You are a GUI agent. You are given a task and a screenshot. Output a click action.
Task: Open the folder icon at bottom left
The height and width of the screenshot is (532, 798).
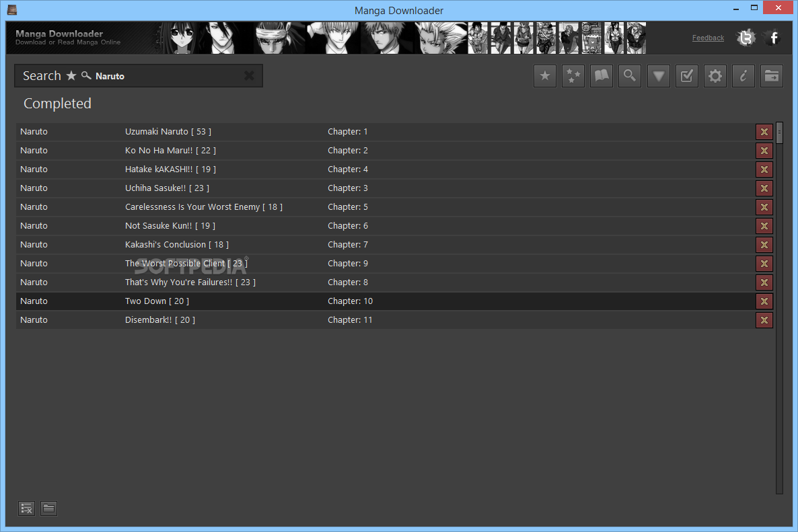pos(49,508)
